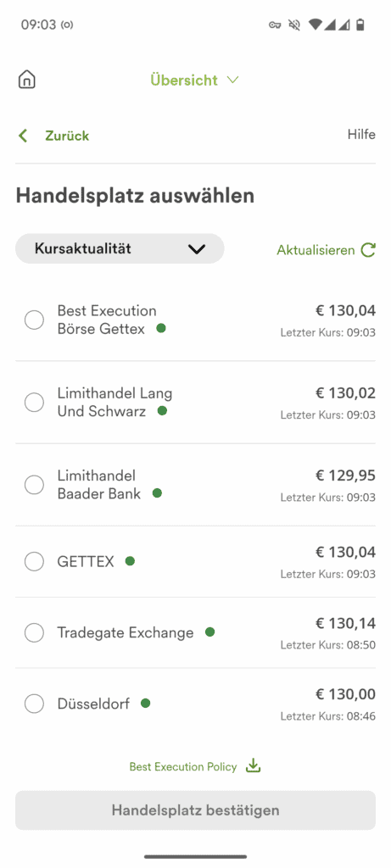The image size is (391, 868).
Task: Click the refresh icon beside Aktualisieren
Action: (368, 250)
